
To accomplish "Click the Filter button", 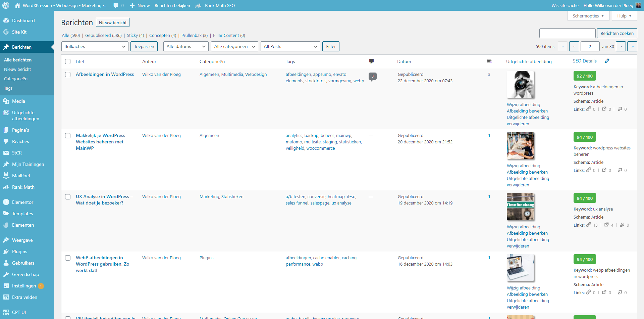I will [331, 46].
